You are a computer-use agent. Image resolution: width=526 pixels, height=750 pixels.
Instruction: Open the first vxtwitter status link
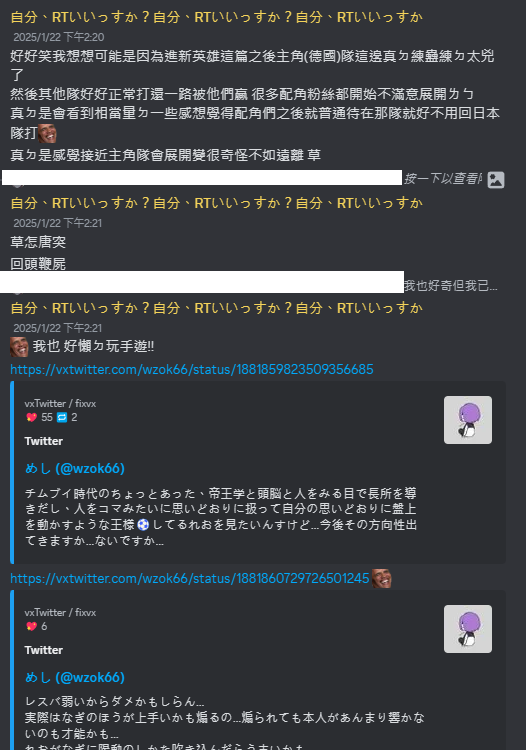[x=192, y=369]
